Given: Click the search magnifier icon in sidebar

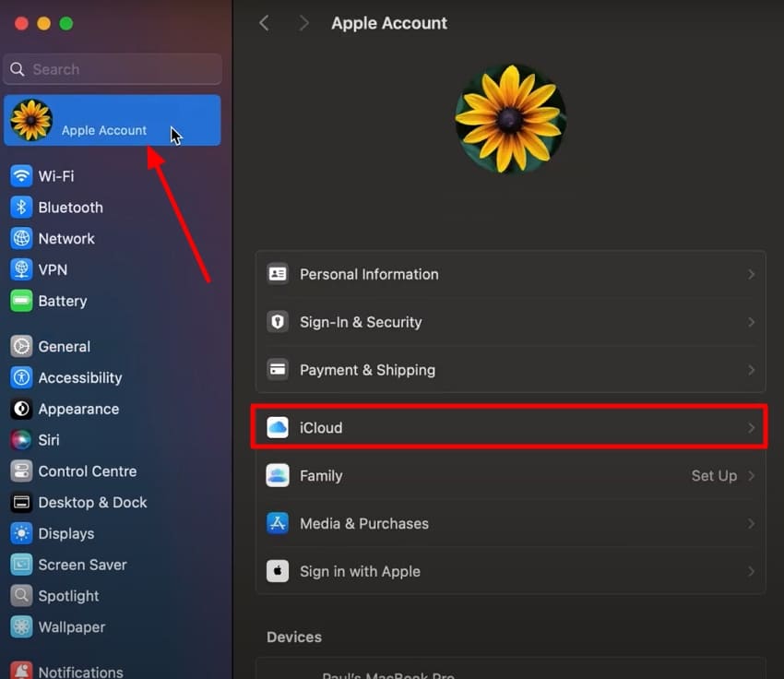Looking at the screenshot, I should (x=18, y=69).
